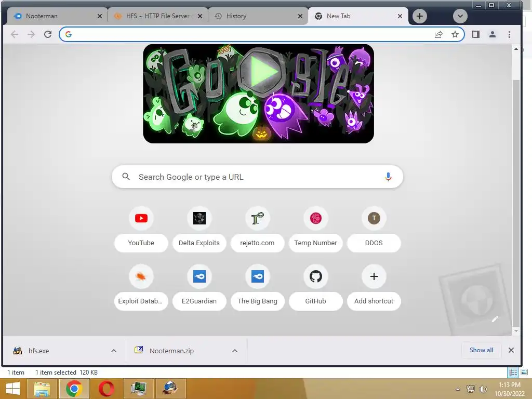This screenshot has height=399, width=532.
Task: Open the GitHub shortcut icon
Action: (315, 276)
